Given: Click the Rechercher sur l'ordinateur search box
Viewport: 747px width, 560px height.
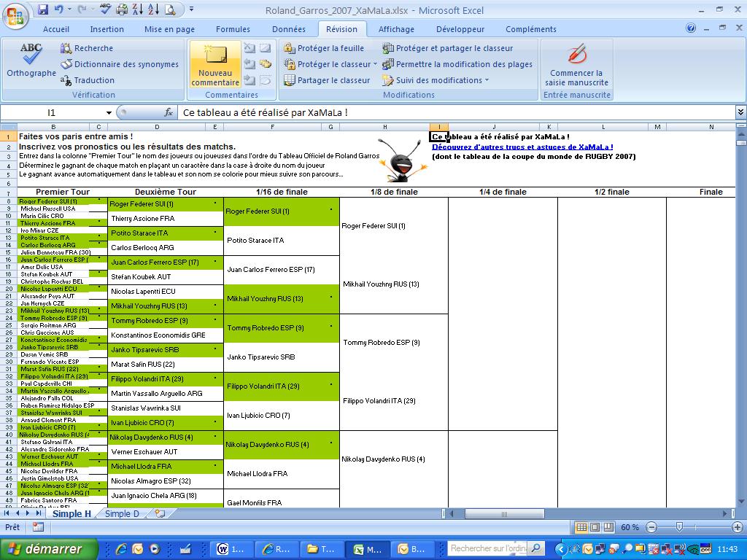Looking at the screenshot, I should coord(488,548).
